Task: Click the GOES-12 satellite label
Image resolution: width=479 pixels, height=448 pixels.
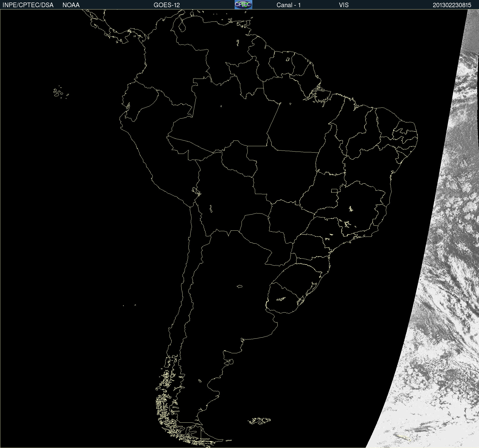Action: pos(167,5)
